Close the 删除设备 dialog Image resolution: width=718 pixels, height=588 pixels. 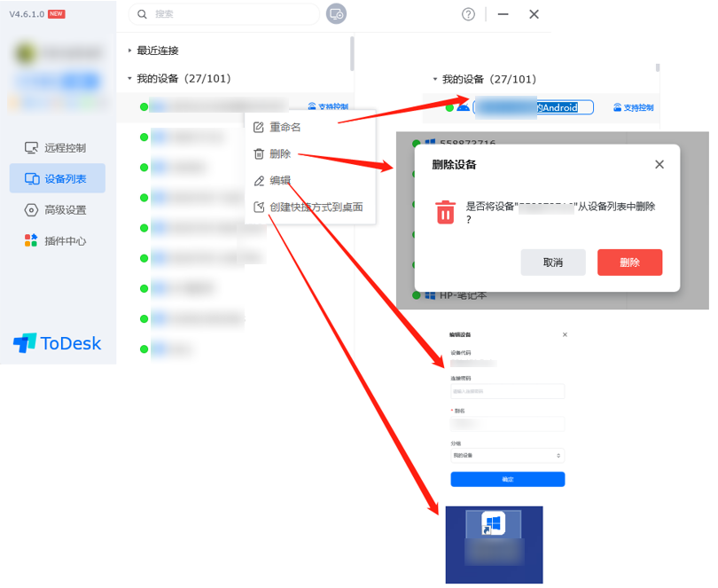tap(659, 164)
